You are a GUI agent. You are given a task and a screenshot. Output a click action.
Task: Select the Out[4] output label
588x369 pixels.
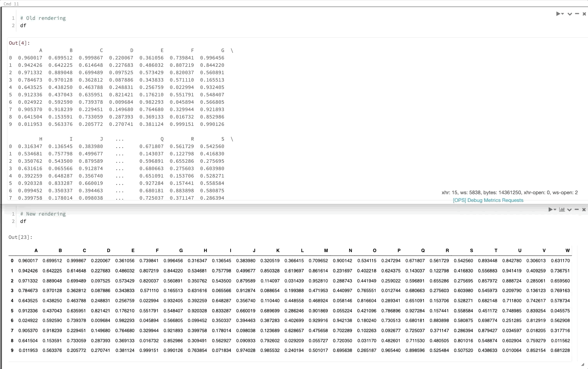[x=19, y=43]
